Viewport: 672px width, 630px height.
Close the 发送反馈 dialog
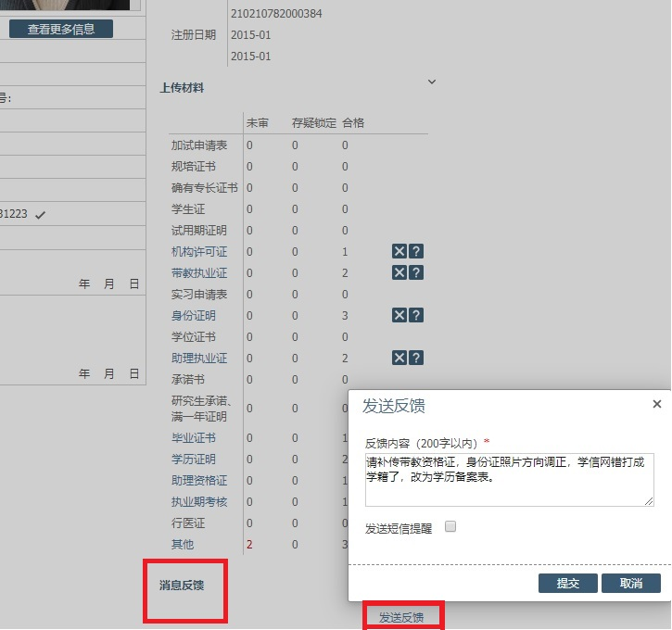coord(657,405)
